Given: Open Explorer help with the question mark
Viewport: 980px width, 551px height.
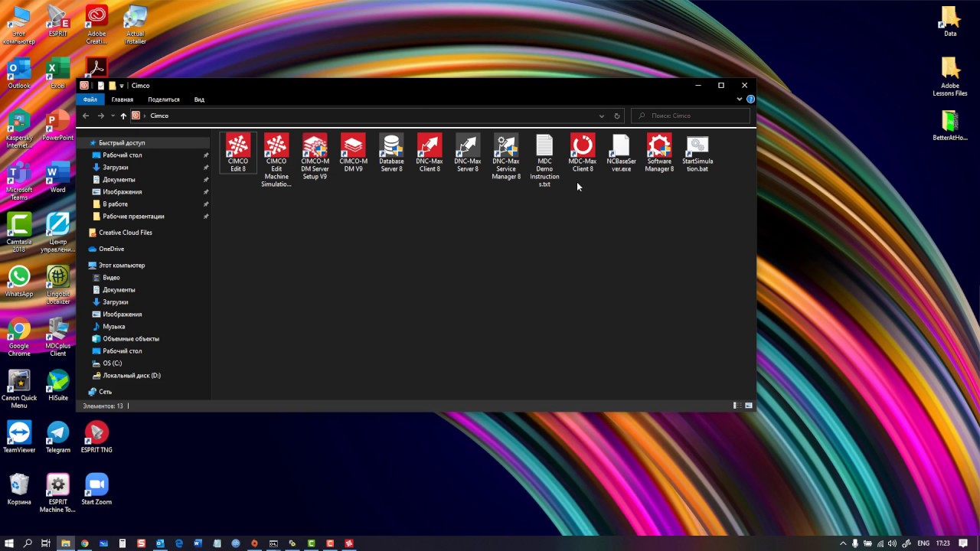Looking at the screenshot, I should [x=750, y=99].
